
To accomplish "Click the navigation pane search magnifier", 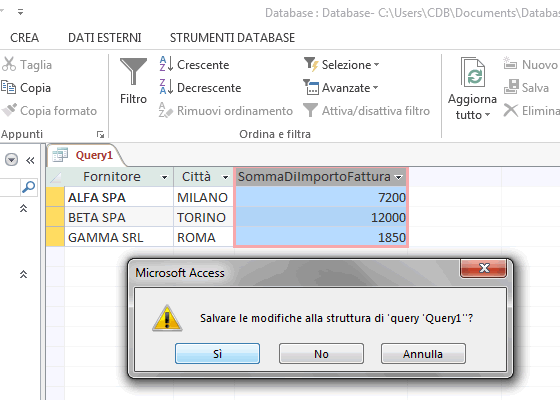I will click(x=29, y=187).
